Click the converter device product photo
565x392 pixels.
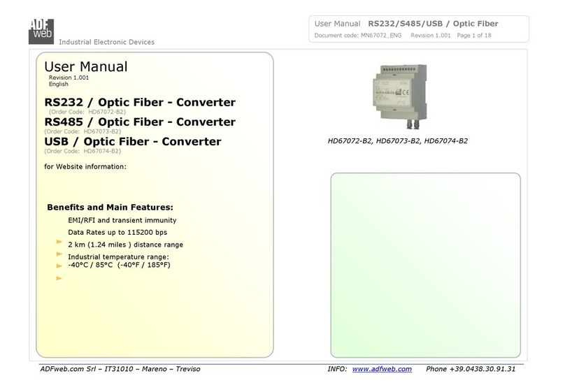point(401,96)
